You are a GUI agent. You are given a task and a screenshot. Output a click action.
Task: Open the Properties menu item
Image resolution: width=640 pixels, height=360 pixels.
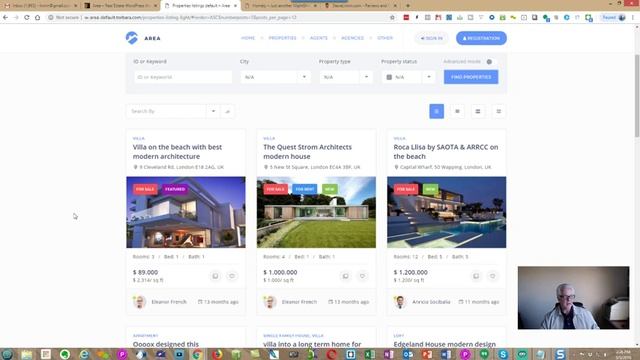tap(282, 38)
